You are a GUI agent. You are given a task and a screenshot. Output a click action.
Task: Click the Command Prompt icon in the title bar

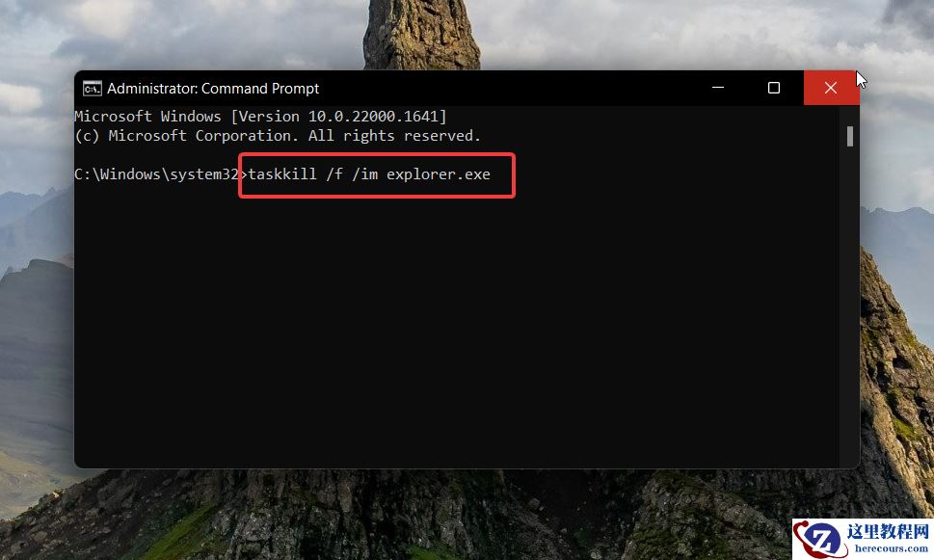click(x=92, y=88)
